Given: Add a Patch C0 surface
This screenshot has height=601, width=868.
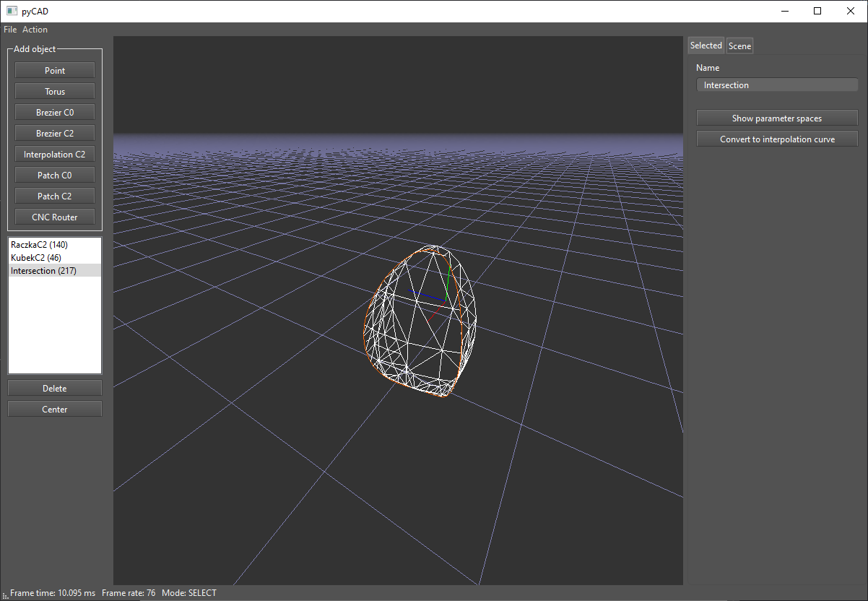Looking at the screenshot, I should coord(54,175).
